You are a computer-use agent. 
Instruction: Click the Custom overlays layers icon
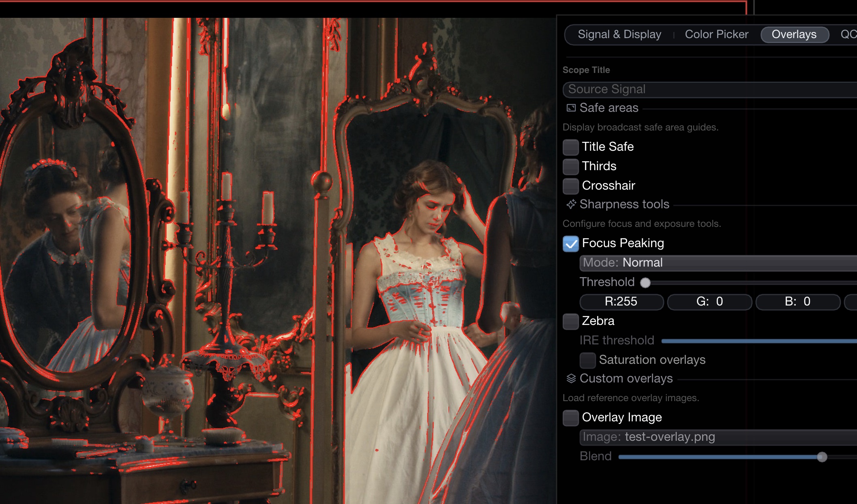(571, 378)
